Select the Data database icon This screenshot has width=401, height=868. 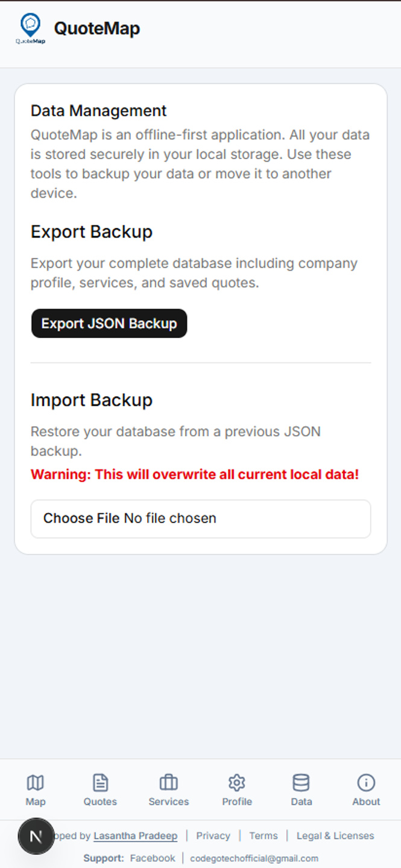302,782
